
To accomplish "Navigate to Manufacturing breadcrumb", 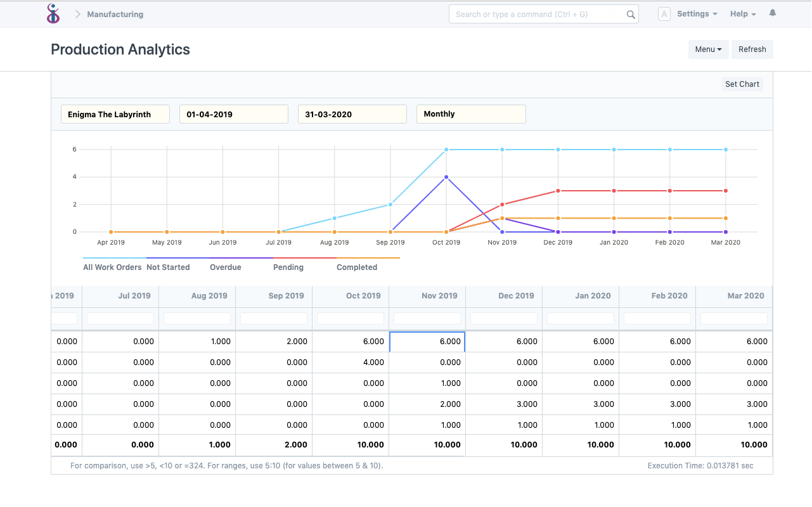I will tap(115, 13).
